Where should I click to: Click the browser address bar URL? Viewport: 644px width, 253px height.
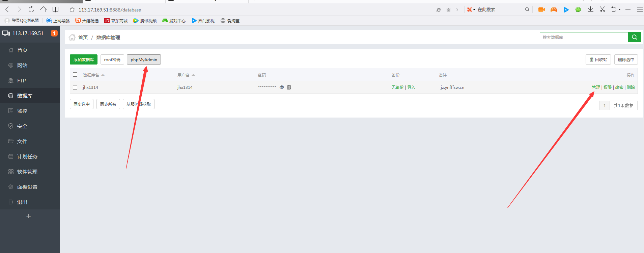pyautogui.click(x=110, y=10)
